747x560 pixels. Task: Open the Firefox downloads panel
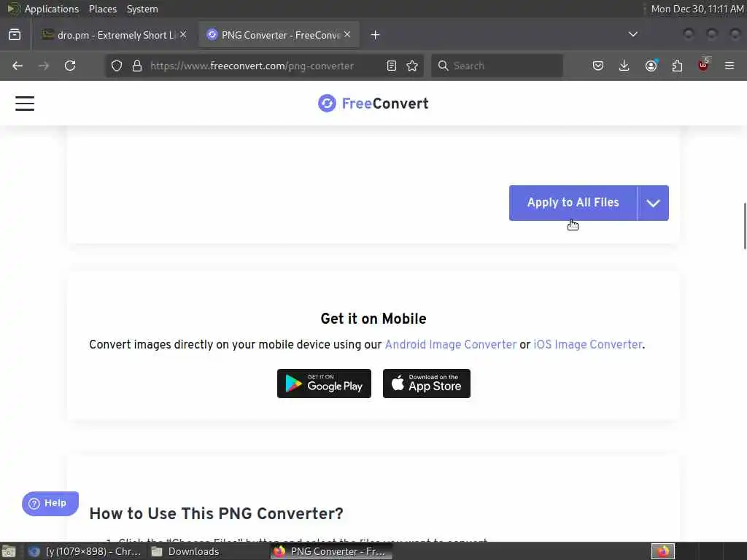click(x=624, y=66)
